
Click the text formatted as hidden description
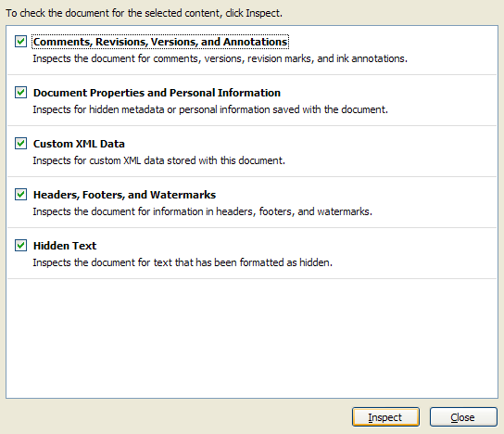[183, 262]
